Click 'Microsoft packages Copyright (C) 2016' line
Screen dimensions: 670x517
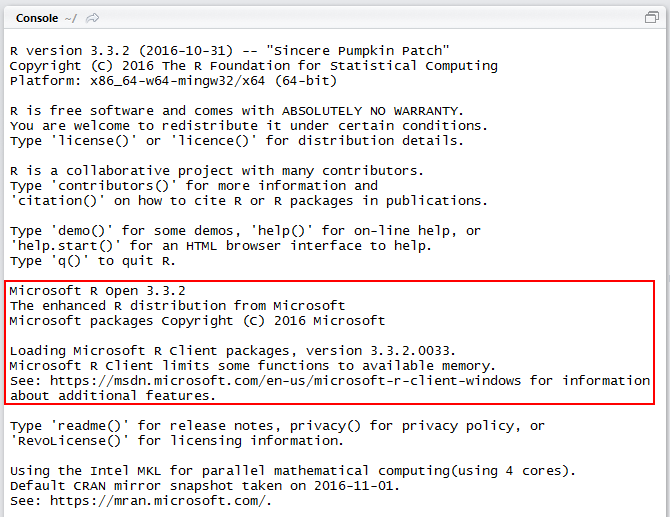197,321
